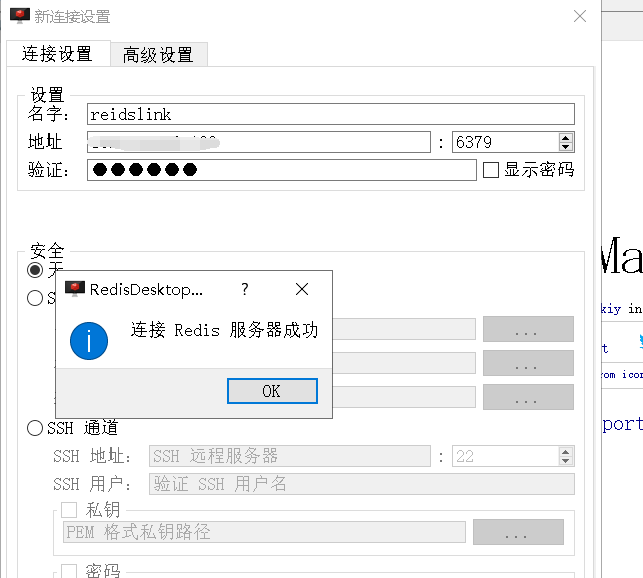The width and height of the screenshot is (643, 578).
Task: Click the PEM 格式私钥路径 field
Action: tap(264, 532)
